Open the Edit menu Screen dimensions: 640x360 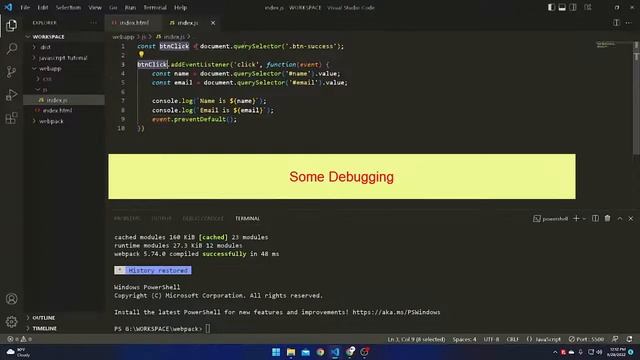[42, 7]
